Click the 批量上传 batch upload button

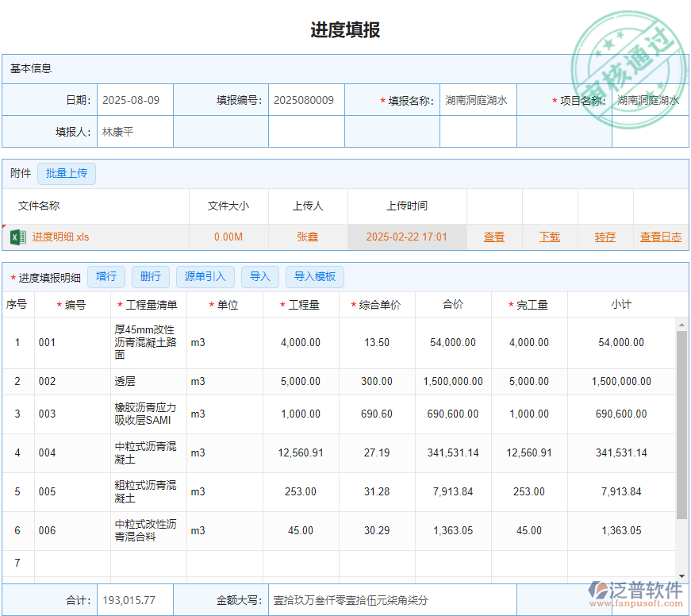click(x=67, y=173)
